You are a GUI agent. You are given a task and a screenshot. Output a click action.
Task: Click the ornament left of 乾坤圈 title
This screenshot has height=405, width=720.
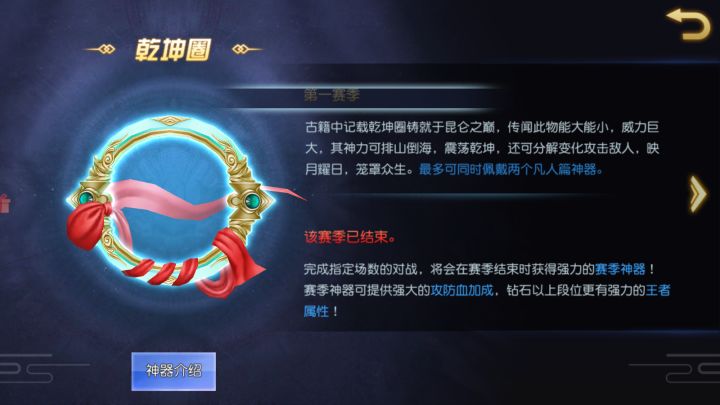tap(100, 49)
